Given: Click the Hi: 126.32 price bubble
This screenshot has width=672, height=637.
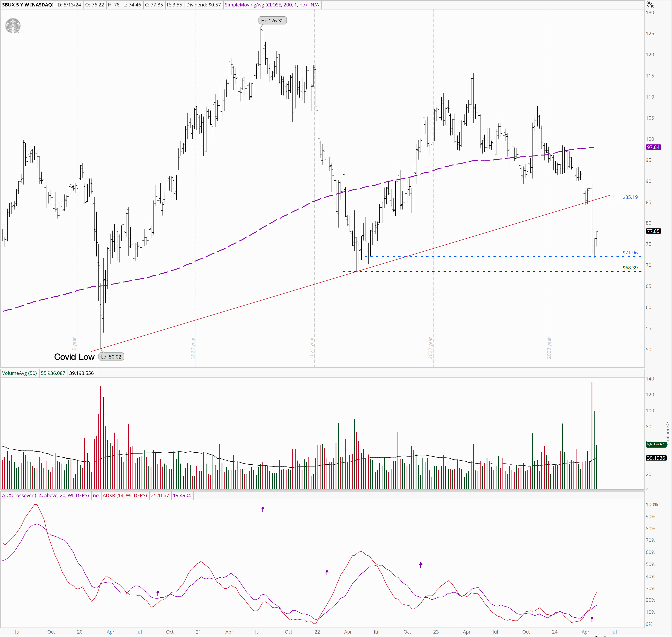Looking at the screenshot, I should click(272, 20).
